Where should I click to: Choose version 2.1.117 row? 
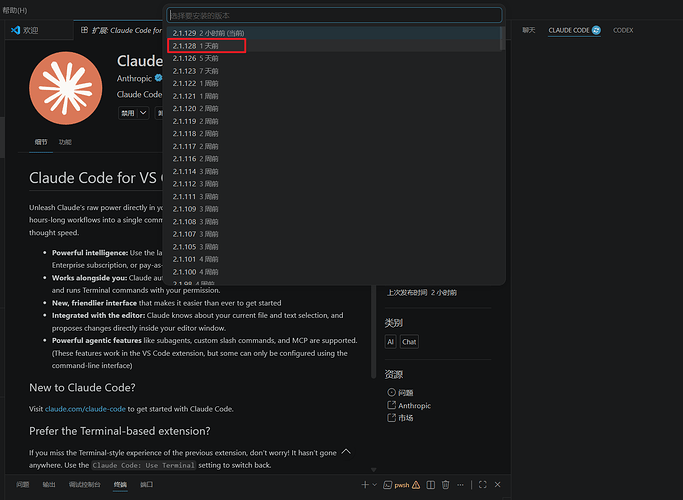point(334,146)
